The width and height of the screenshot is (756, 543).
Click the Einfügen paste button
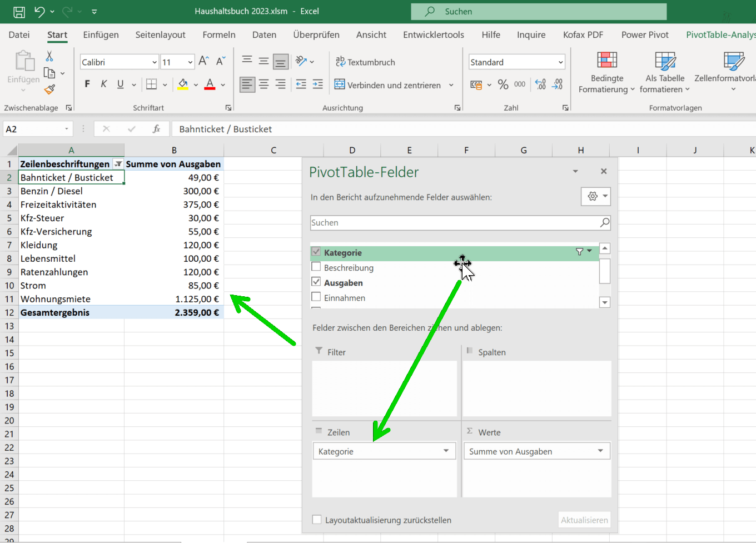coord(23,71)
